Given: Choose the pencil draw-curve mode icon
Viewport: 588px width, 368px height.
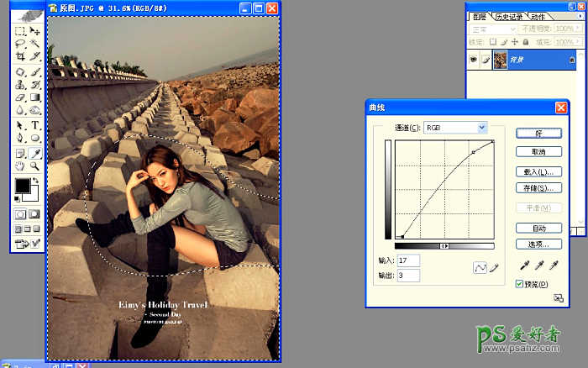Looking at the screenshot, I should pos(495,267).
